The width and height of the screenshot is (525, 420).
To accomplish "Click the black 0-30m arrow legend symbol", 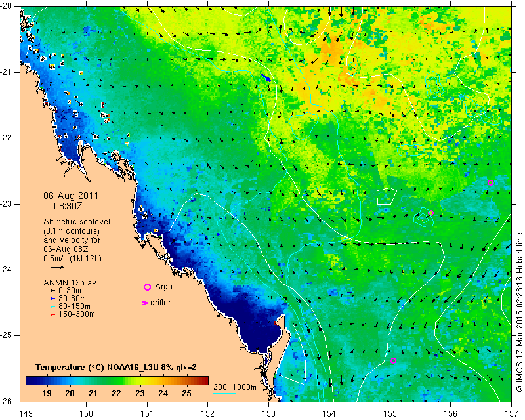I will coord(52,291).
